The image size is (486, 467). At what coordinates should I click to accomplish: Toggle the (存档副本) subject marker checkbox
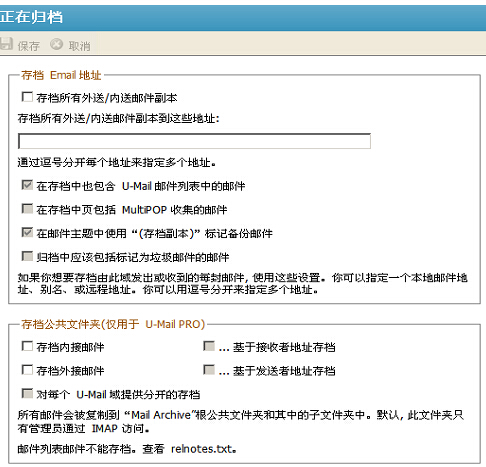[27, 232]
